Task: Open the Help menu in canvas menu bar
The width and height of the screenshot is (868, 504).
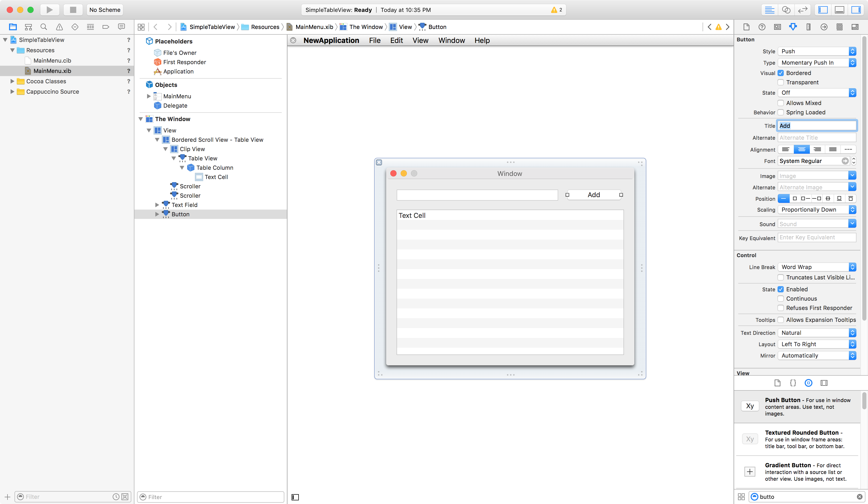Action: pos(482,40)
